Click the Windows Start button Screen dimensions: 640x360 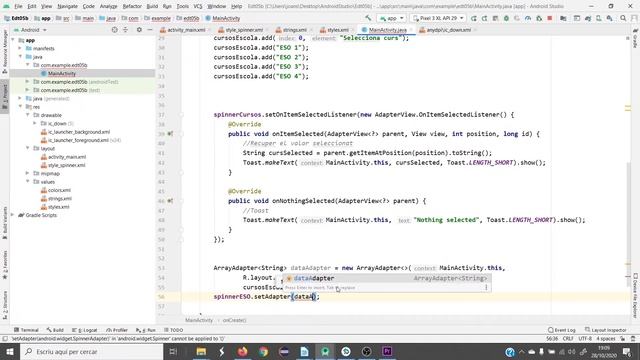click(x=9, y=351)
